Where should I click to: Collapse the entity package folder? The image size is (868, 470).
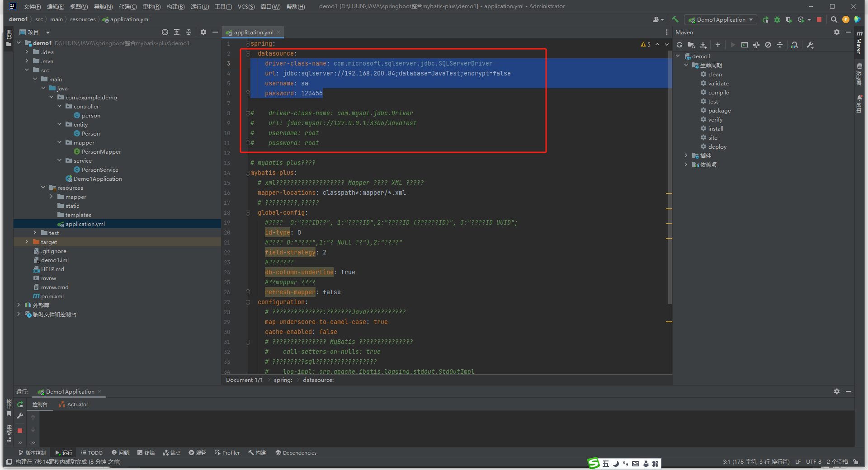click(60, 124)
